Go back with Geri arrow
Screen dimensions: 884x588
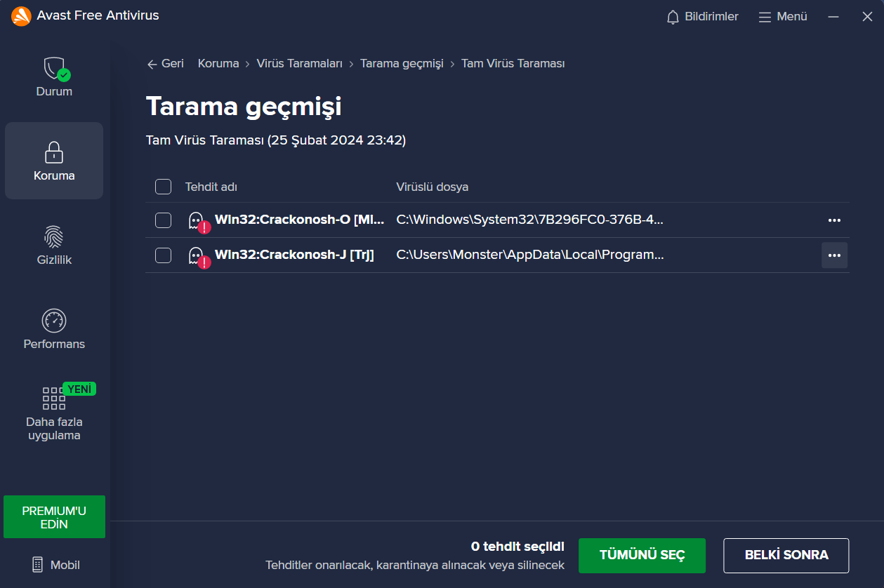165,64
